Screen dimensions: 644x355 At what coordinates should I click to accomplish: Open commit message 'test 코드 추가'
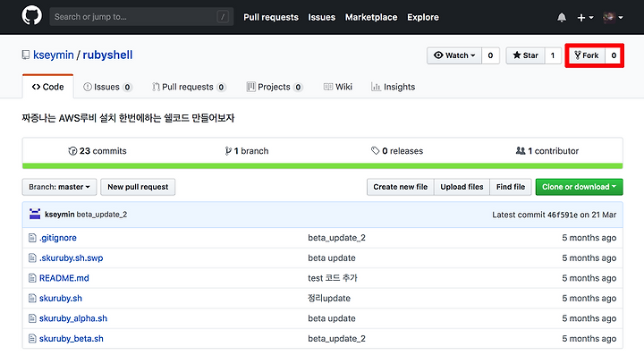point(333,278)
